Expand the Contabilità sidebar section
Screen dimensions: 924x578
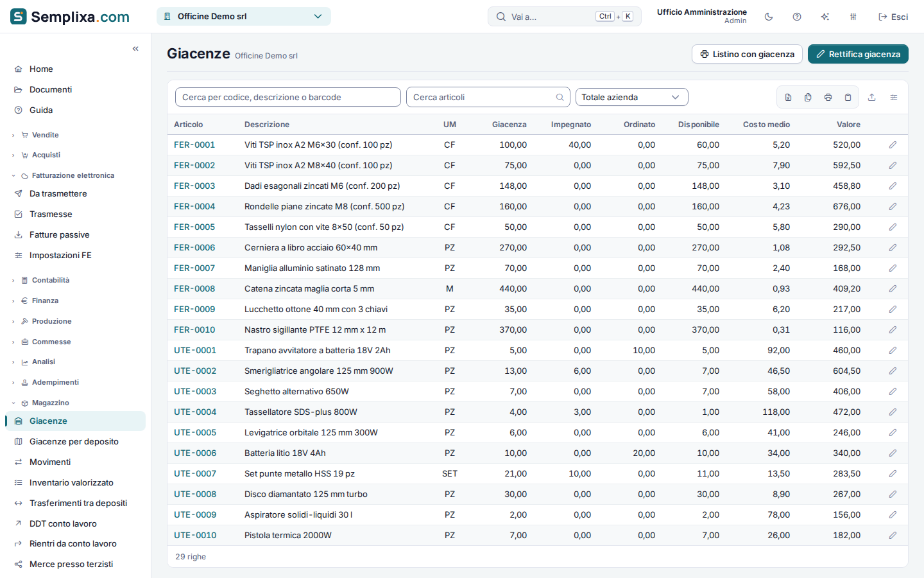pyautogui.click(x=51, y=280)
